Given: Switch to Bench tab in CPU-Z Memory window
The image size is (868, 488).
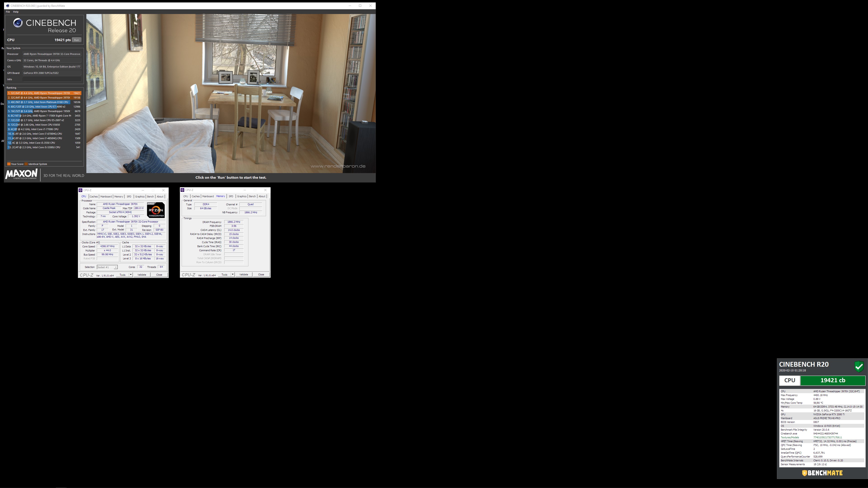Looking at the screenshot, I should coord(252,196).
